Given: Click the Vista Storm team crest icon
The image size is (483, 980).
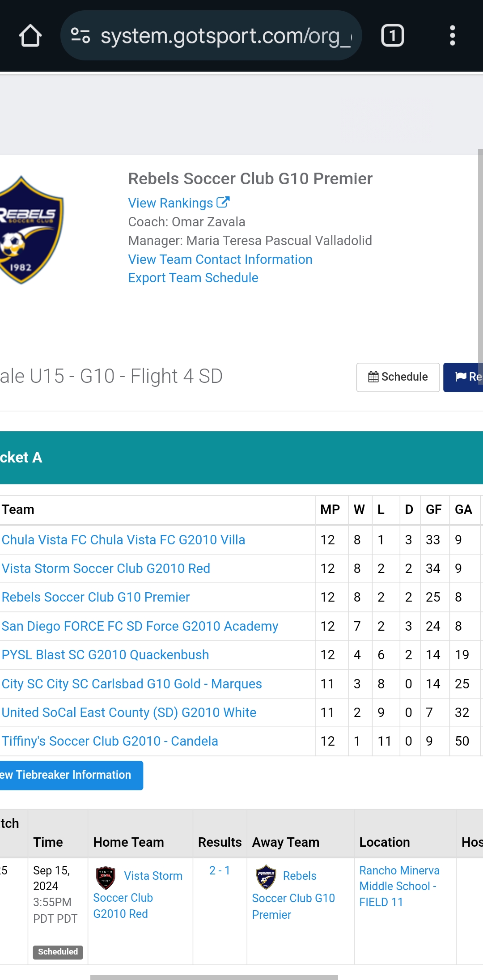Looking at the screenshot, I should pos(106,878).
